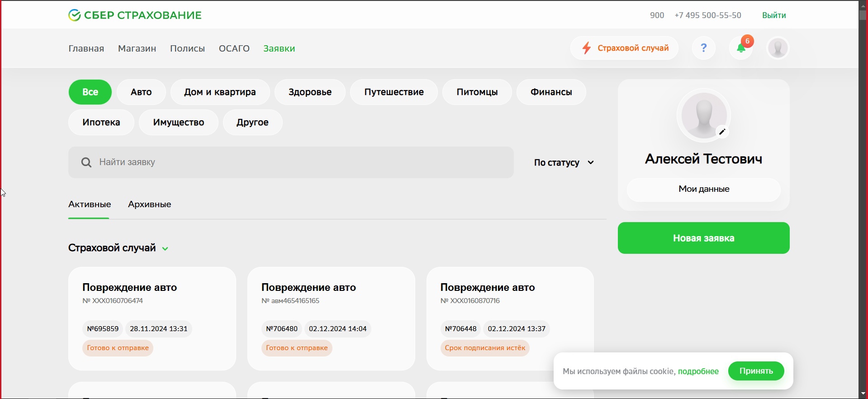This screenshot has height=399, width=868.
Task: Filter by Другое category
Action: pyautogui.click(x=252, y=123)
